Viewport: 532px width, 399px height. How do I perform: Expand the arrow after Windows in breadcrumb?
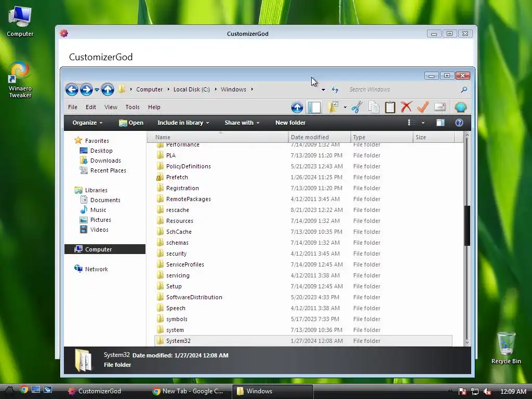252,89
